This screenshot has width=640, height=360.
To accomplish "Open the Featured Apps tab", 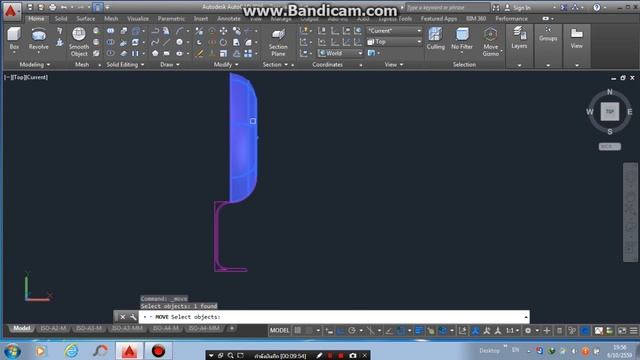I will click(x=439, y=19).
